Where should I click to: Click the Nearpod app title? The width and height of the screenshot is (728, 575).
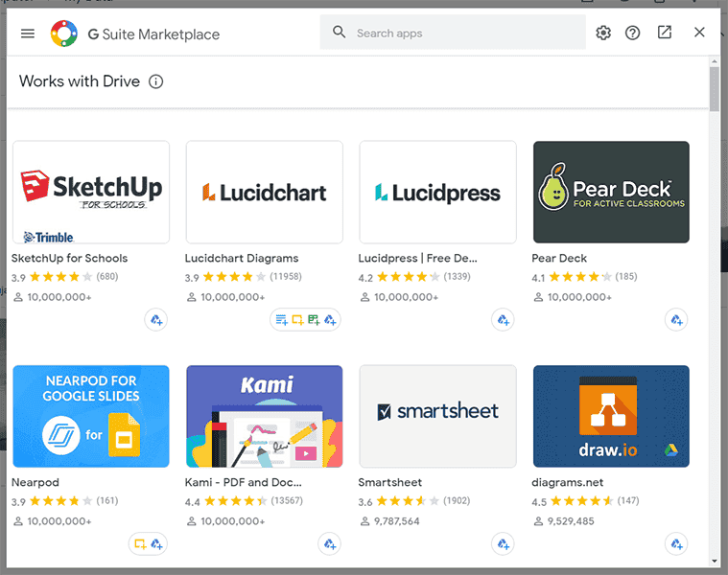point(35,482)
